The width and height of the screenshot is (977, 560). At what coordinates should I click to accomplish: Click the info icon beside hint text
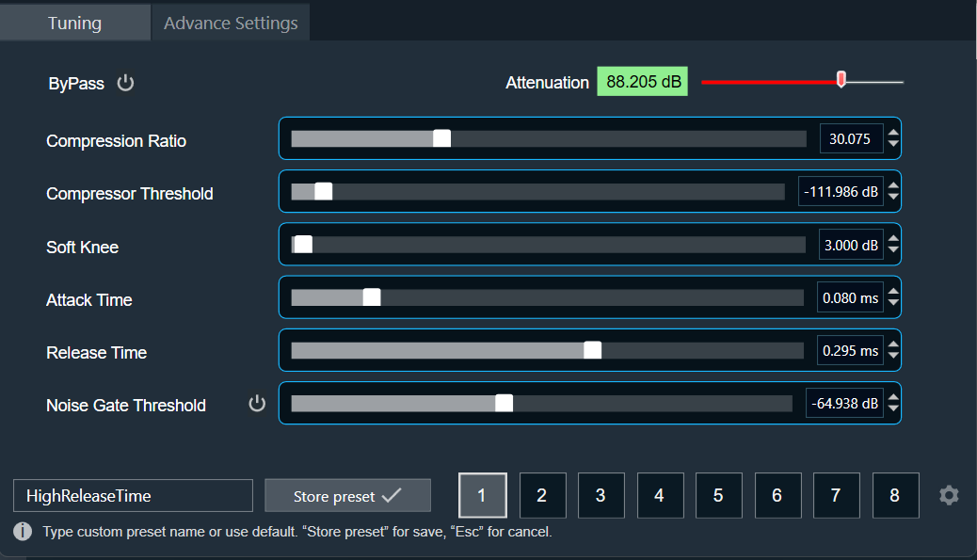(x=23, y=532)
